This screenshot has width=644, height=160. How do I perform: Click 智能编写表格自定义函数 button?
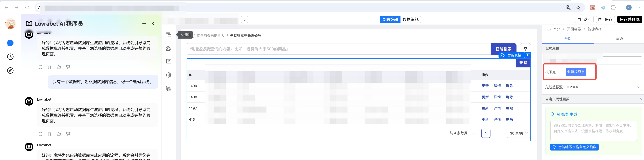574,147
